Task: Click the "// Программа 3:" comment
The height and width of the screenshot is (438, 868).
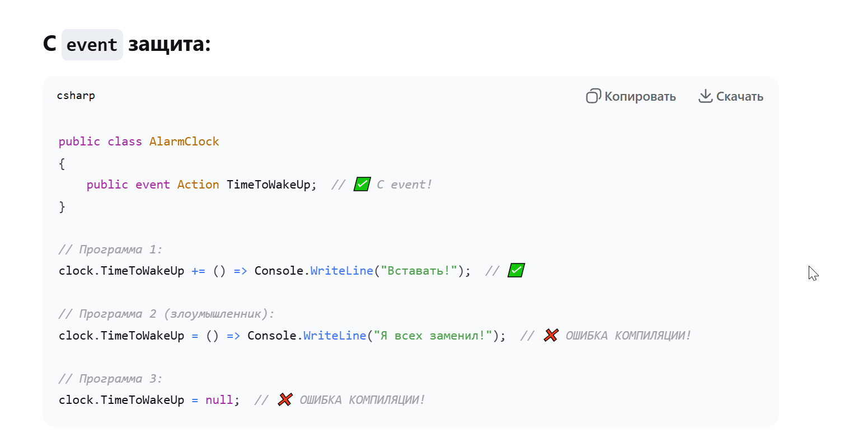Action: coord(110,379)
